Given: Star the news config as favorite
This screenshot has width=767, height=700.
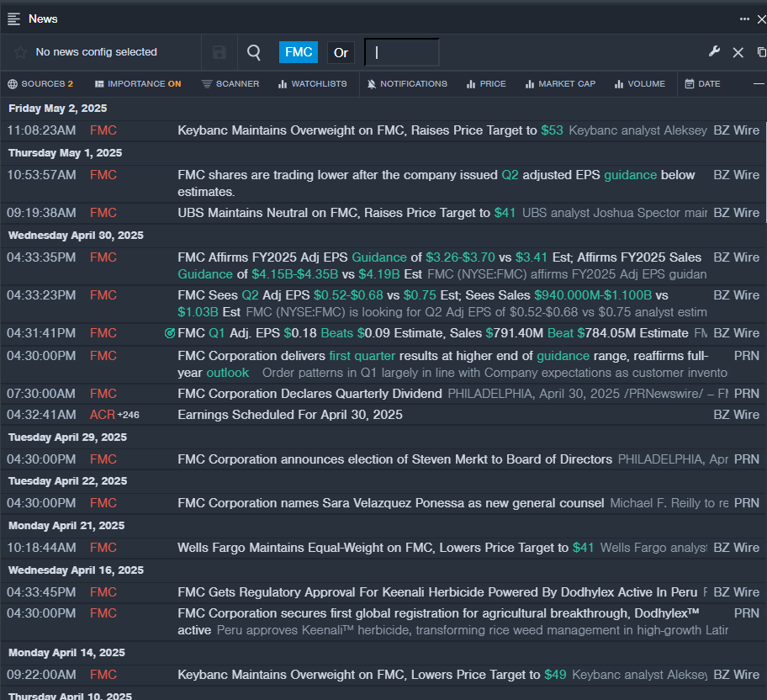Looking at the screenshot, I should click(x=20, y=52).
